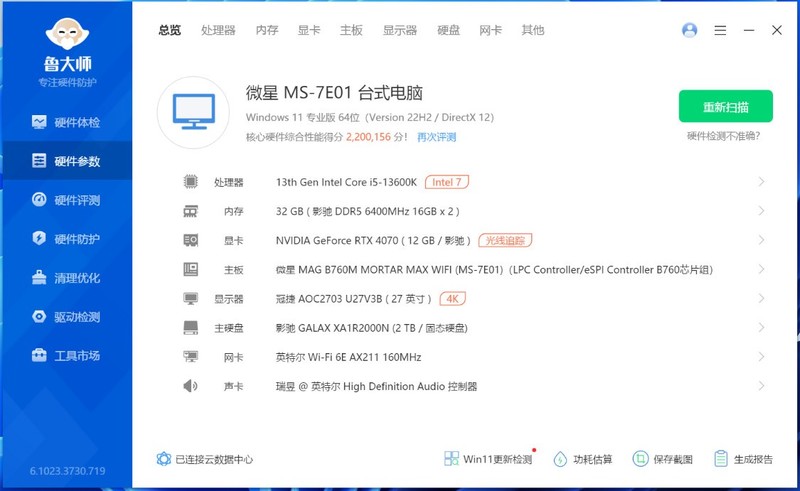Open the 其他 tab
This screenshot has width=800, height=491.
[533, 30]
